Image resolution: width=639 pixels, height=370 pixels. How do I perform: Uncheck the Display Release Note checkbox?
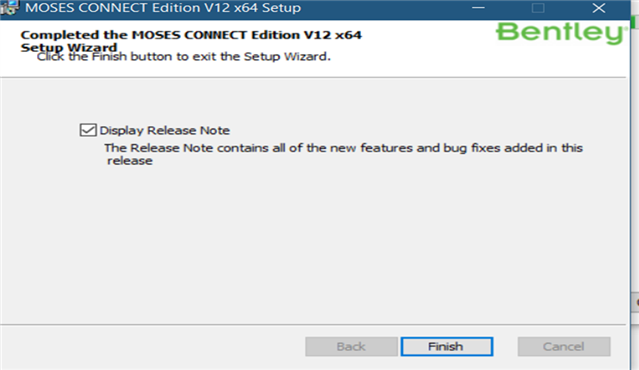click(x=88, y=130)
